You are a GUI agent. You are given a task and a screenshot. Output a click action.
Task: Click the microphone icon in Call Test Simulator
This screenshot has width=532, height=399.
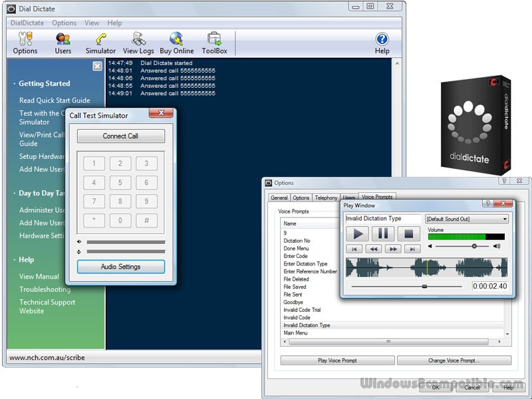point(79,251)
